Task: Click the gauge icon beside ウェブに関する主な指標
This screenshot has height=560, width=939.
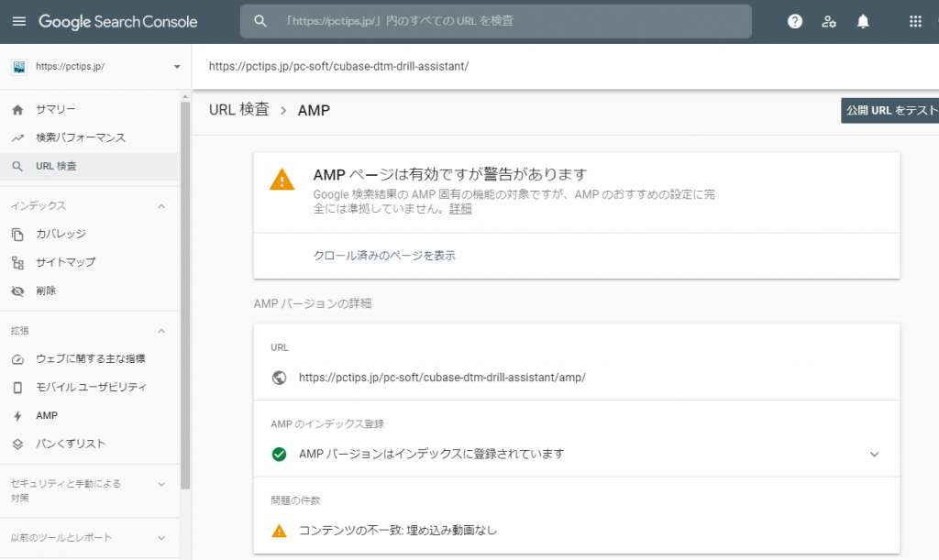Action: pos(18,359)
